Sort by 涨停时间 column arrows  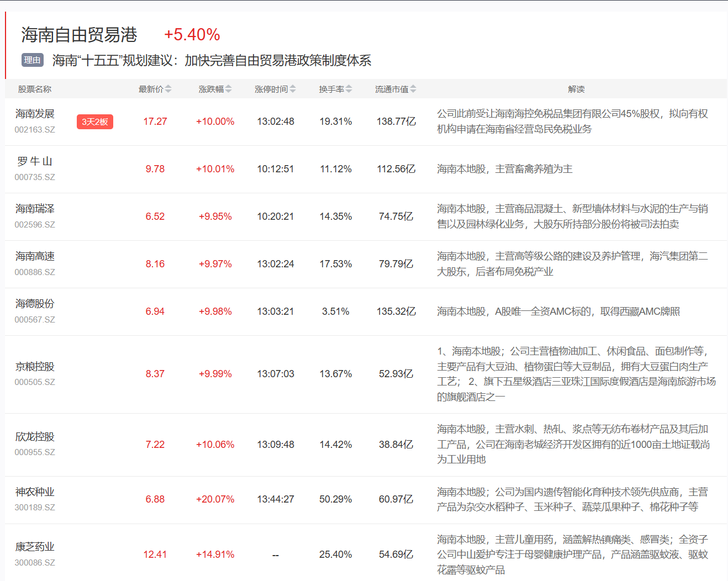point(293,89)
